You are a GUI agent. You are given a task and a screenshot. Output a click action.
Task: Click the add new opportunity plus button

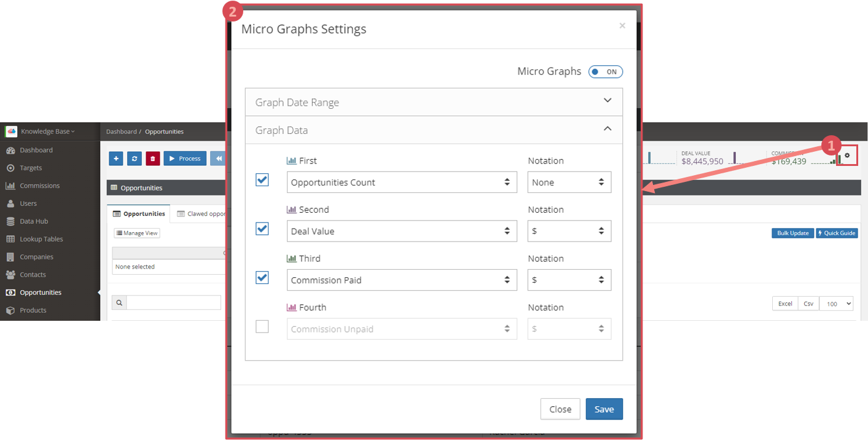click(x=116, y=159)
